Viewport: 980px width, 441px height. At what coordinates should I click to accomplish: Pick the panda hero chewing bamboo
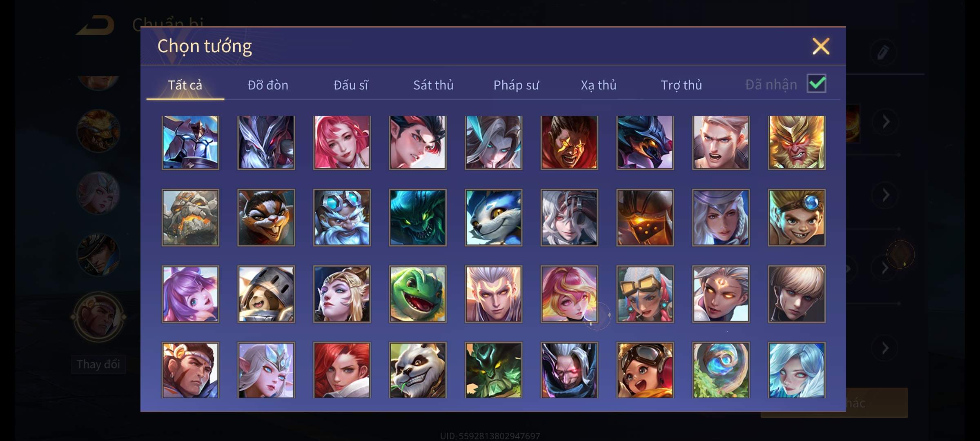tap(417, 370)
